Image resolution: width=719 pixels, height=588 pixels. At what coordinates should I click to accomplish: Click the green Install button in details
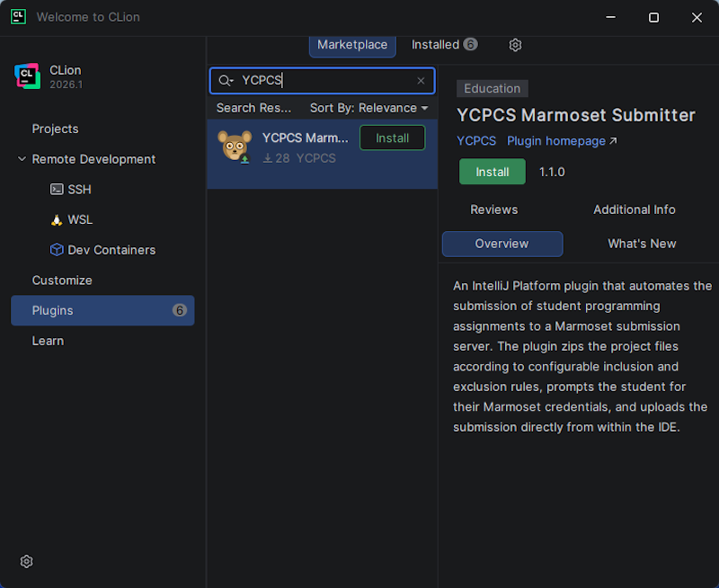pyautogui.click(x=492, y=172)
